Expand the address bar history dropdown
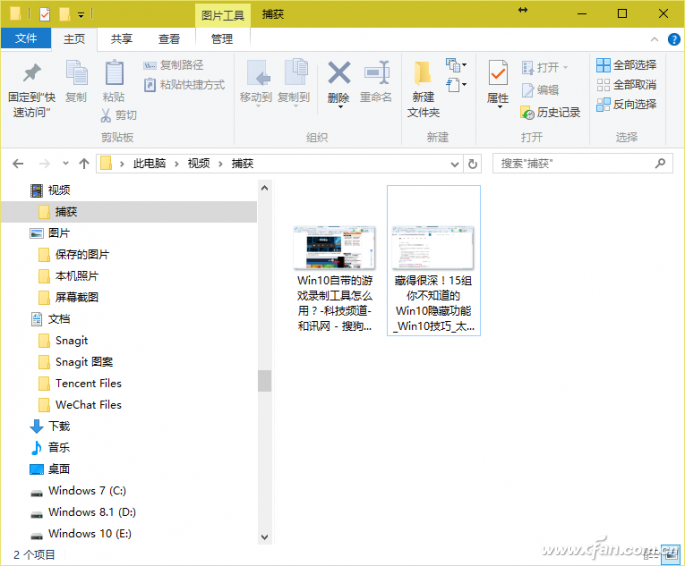The height and width of the screenshot is (566, 685). (x=454, y=164)
